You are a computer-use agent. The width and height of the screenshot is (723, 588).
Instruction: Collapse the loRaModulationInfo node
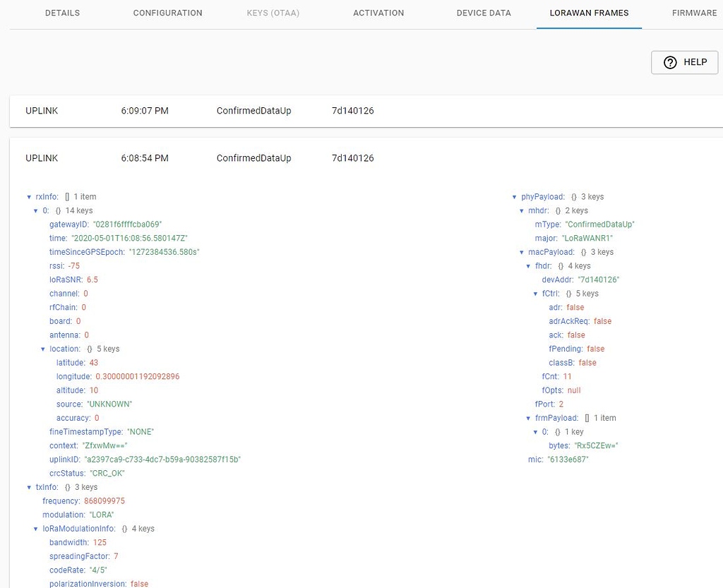coord(35,528)
